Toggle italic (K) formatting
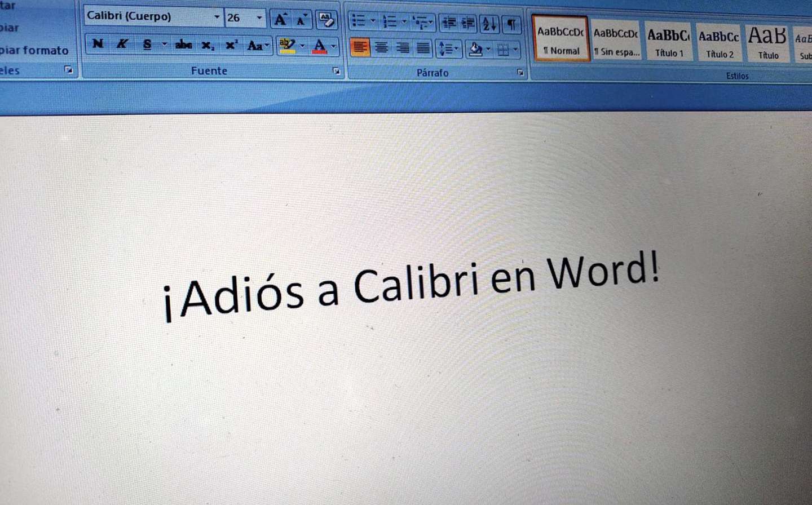812x505 pixels. point(122,44)
